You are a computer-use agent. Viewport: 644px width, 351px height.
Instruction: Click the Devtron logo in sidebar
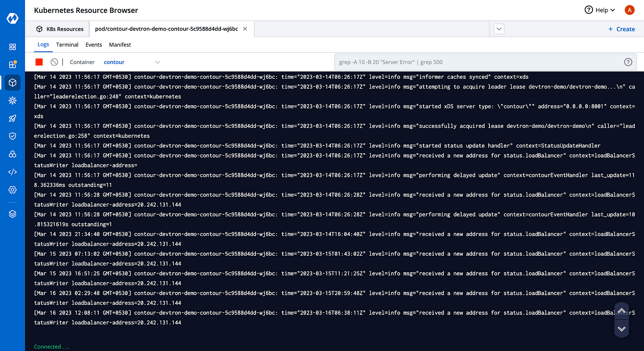tap(12, 18)
